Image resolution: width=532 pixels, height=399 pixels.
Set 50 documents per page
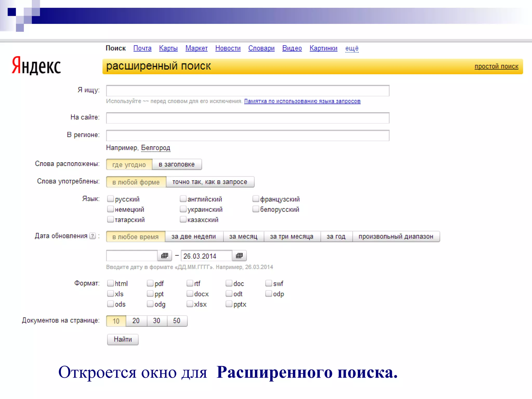click(x=177, y=321)
